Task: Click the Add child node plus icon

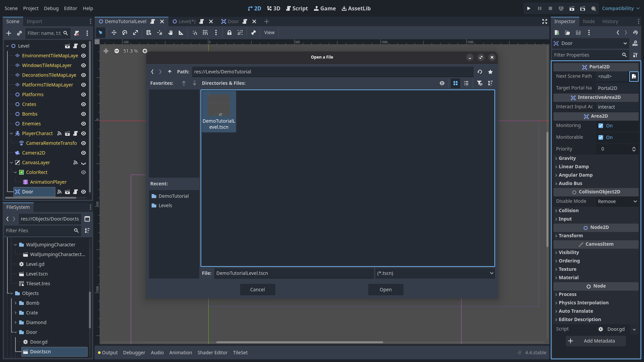Action: 9,33
